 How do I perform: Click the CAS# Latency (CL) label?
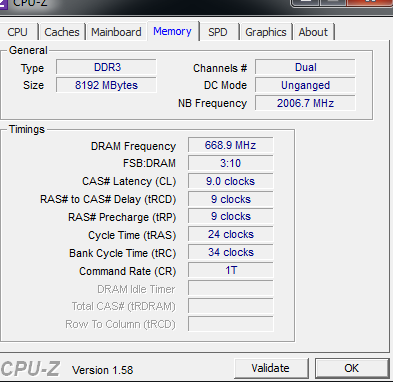click(129, 181)
